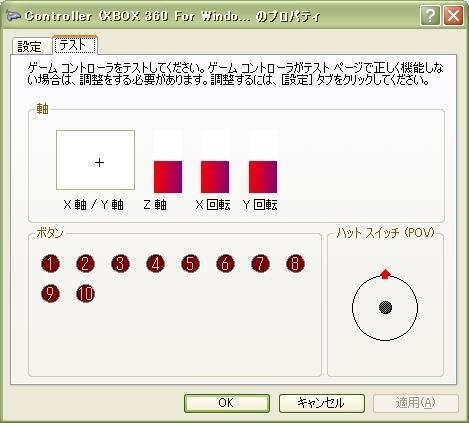This screenshot has height=423, width=469.
Task: Click button indicator 6
Action: [x=225, y=264]
